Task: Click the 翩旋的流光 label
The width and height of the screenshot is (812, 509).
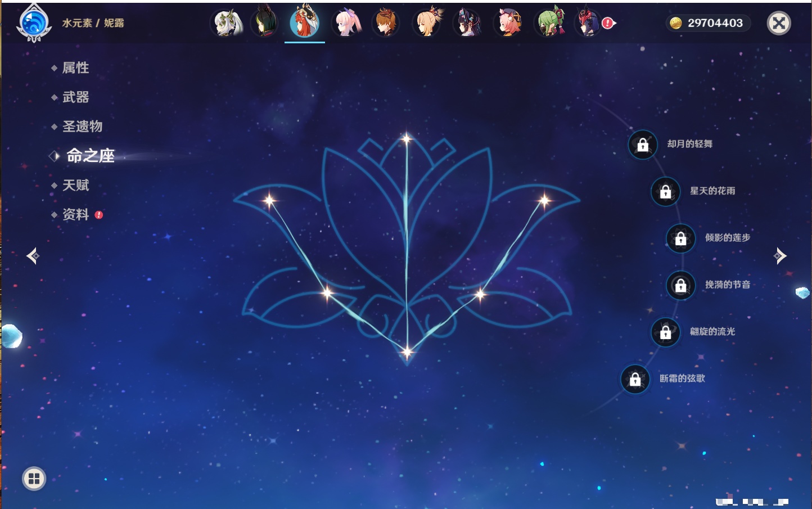Action: (x=712, y=331)
